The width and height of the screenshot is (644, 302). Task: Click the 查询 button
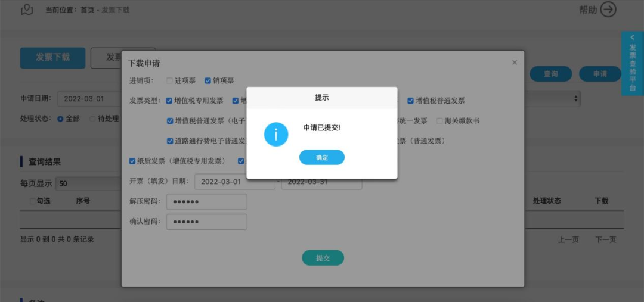[551, 74]
